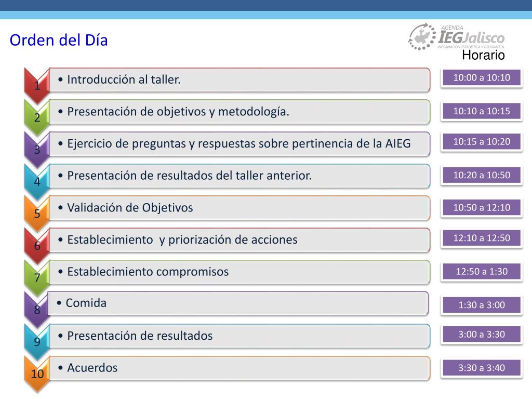The image size is (532, 399).
Task: Select the 3:30 a 3:40 time box
Action: click(x=482, y=368)
